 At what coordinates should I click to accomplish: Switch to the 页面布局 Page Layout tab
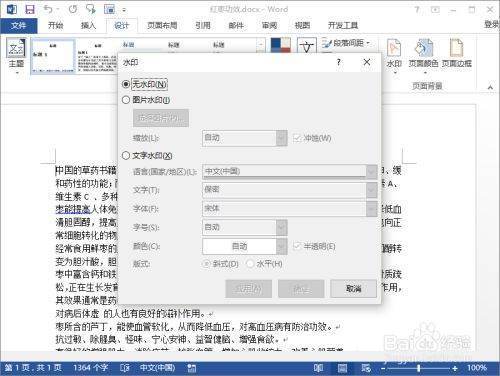pos(162,25)
